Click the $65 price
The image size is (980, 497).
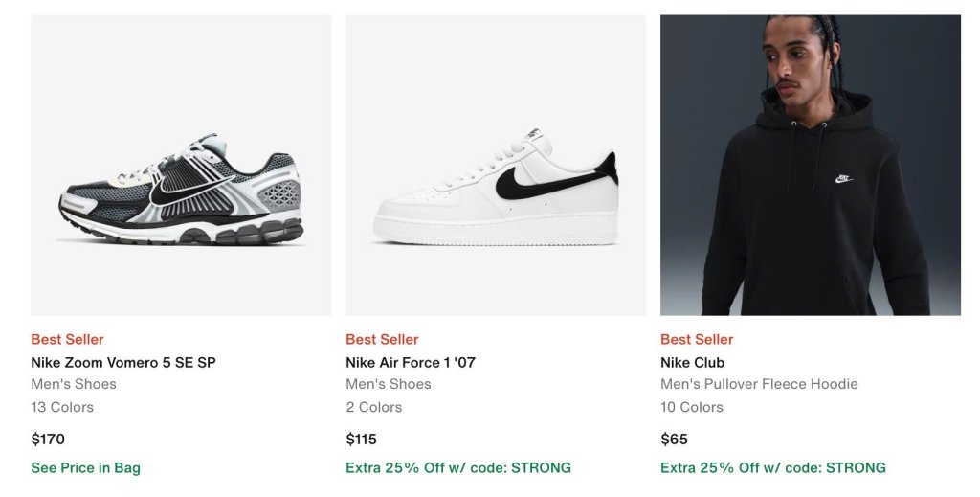674,440
